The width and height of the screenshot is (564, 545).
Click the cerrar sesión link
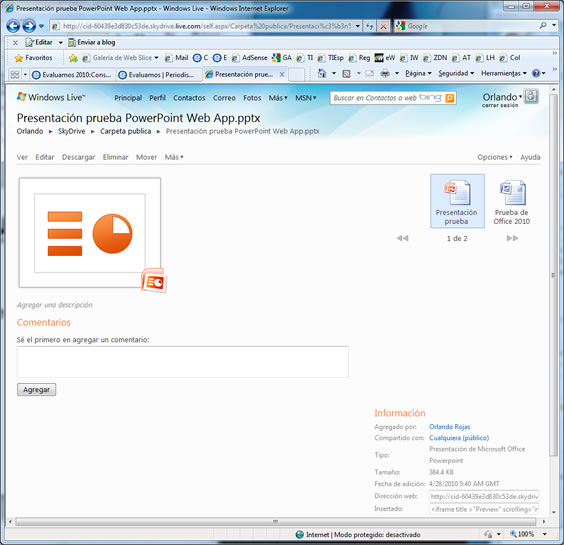click(x=500, y=105)
